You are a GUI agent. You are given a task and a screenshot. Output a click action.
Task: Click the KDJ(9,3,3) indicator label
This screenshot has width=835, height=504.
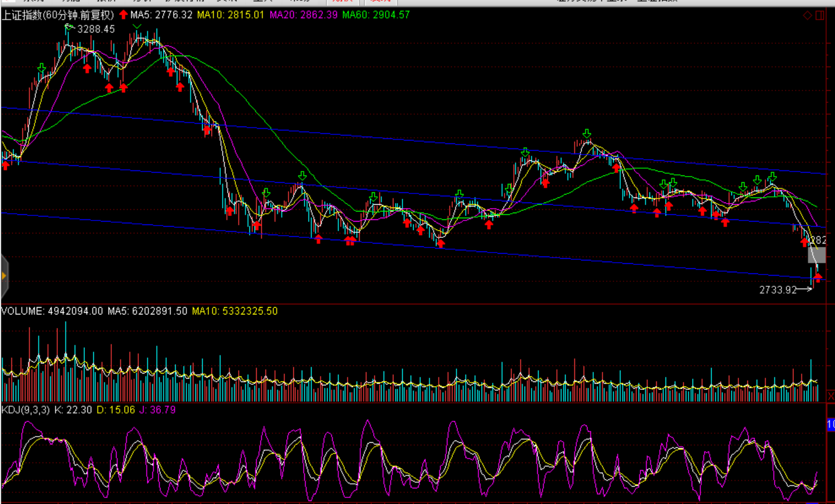point(26,410)
